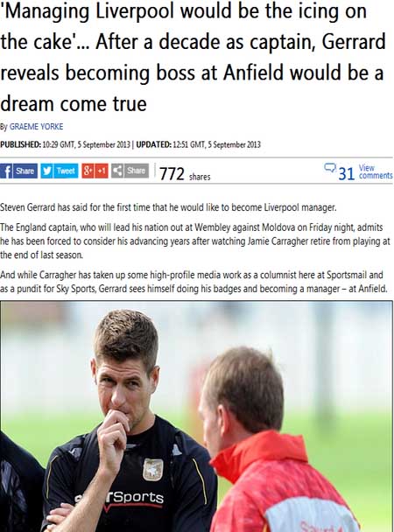The height and width of the screenshot is (532, 394).
Task: Click the PUBLISHED 10:29 GMT timestamp
Action: pos(65,145)
